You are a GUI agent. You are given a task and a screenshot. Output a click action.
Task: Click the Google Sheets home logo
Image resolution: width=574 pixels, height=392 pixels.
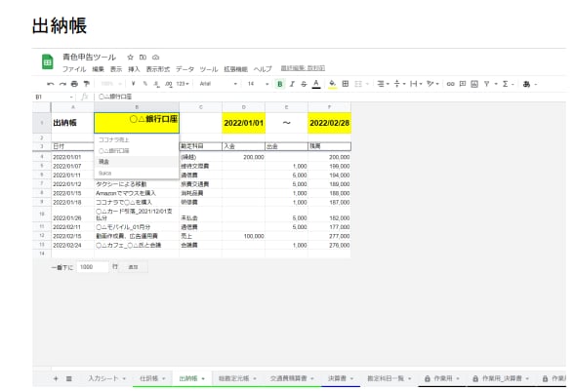[x=47, y=61]
